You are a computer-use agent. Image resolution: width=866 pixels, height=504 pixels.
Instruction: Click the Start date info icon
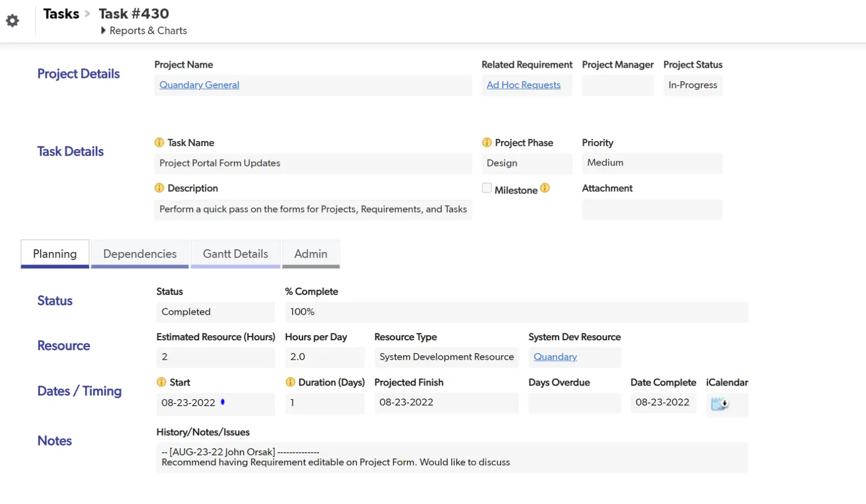(x=161, y=382)
